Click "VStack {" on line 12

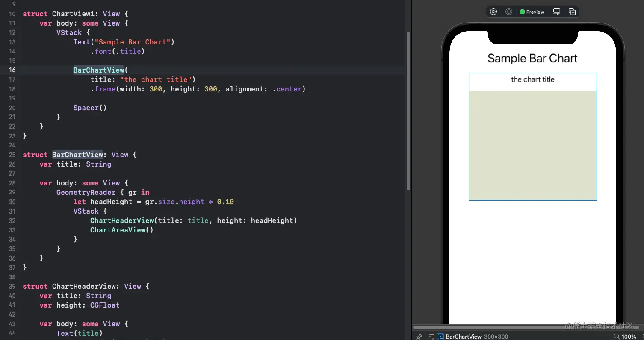coord(73,32)
